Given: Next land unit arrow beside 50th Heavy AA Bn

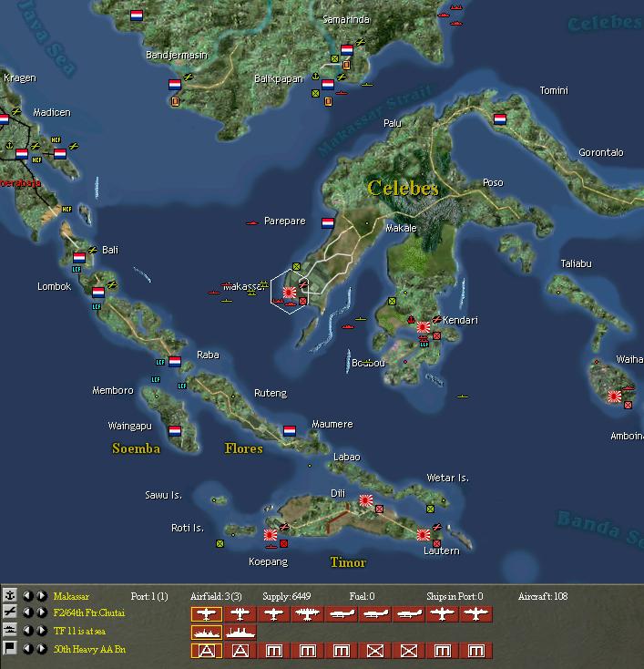Looking at the screenshot, I should (41, 649).
